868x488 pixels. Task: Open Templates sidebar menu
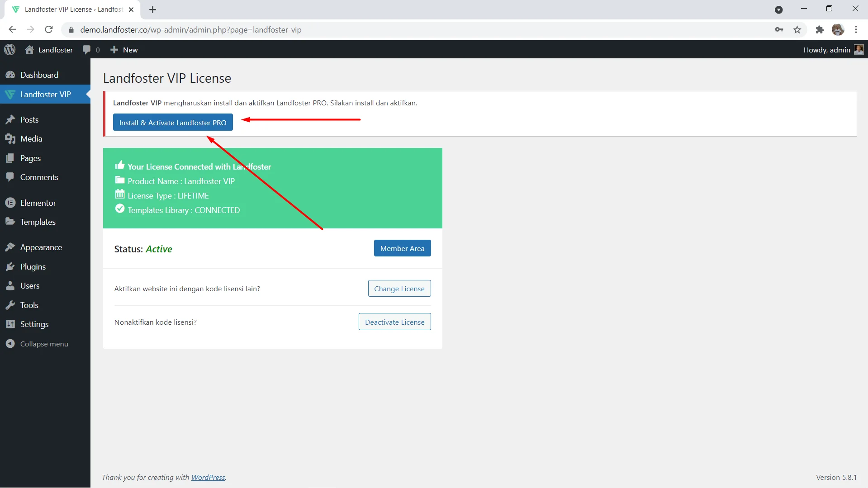(x=45, y=222)
